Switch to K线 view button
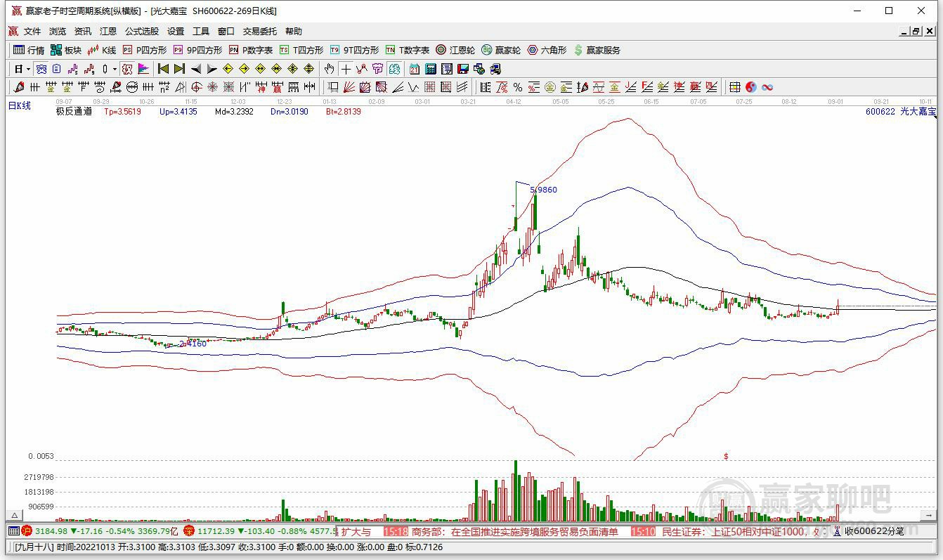This screenshot has height=560, width=943. tap(102, 50)
